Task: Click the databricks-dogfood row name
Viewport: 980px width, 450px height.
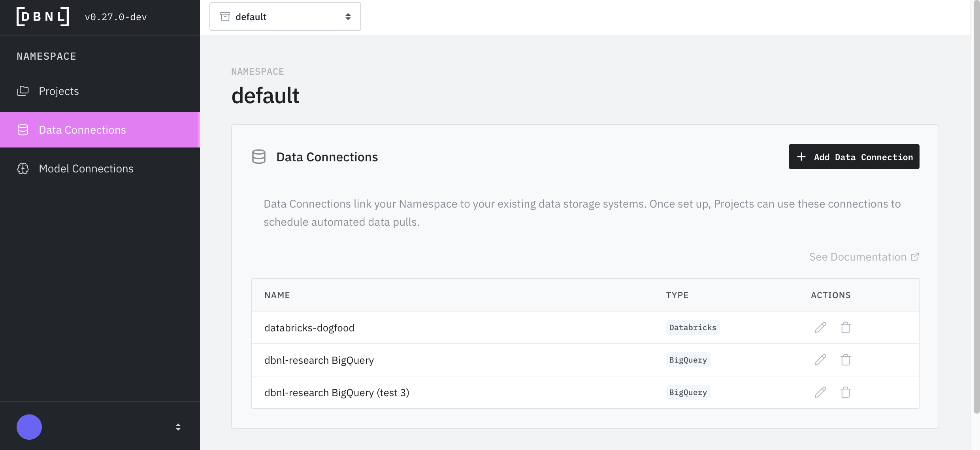Action: click(x=309, y=327)
